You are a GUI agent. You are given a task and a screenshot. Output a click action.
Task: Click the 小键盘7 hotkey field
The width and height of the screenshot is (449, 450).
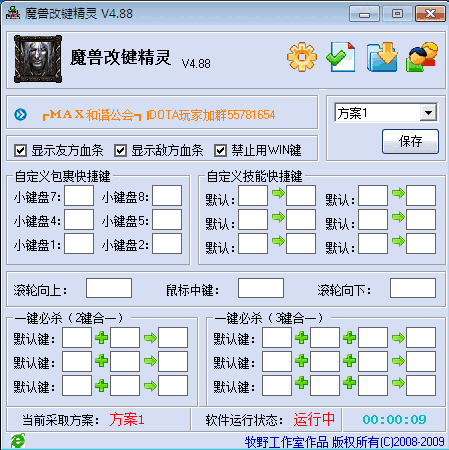coord(79,196)
